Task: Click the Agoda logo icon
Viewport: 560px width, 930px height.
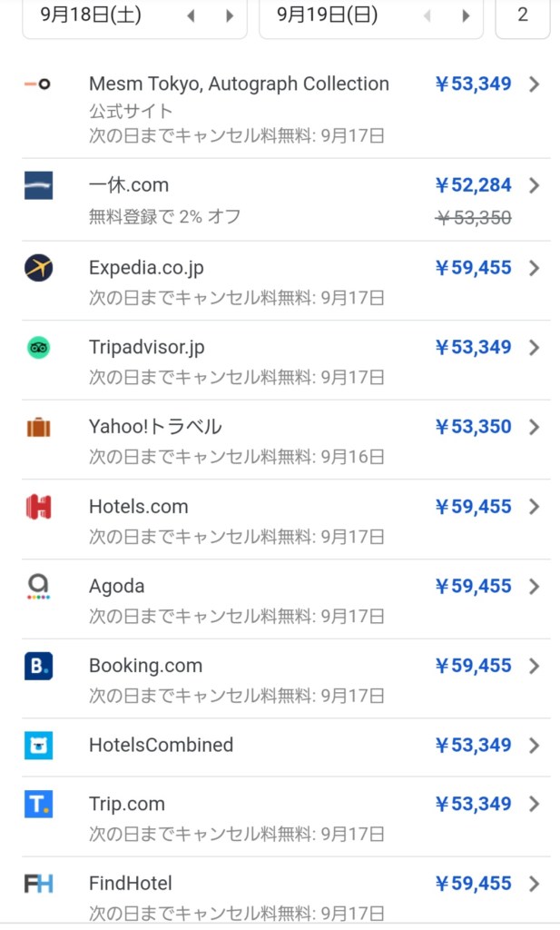Action: coord(38,587)
